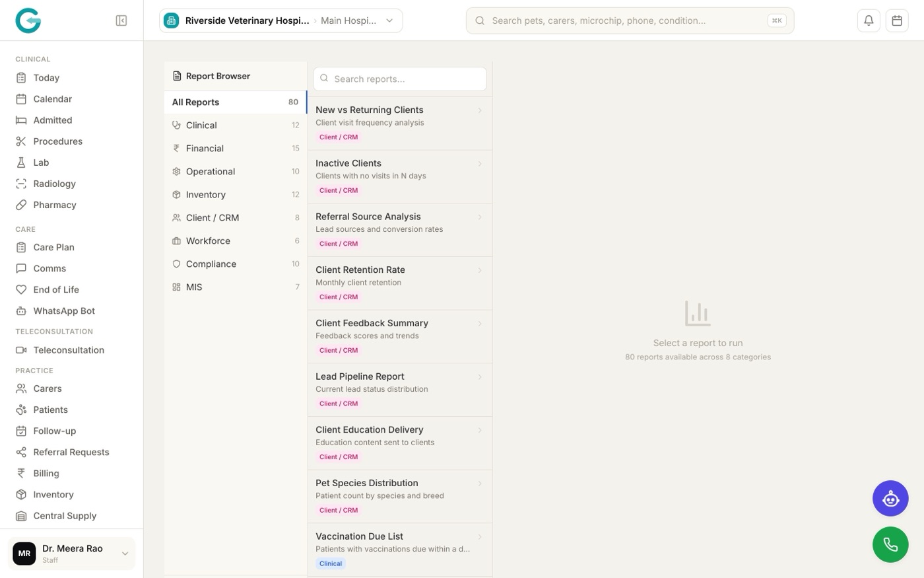View Admitted patients
The width and height of the screenshot is (924, 578).
click(x=71, y=120)
